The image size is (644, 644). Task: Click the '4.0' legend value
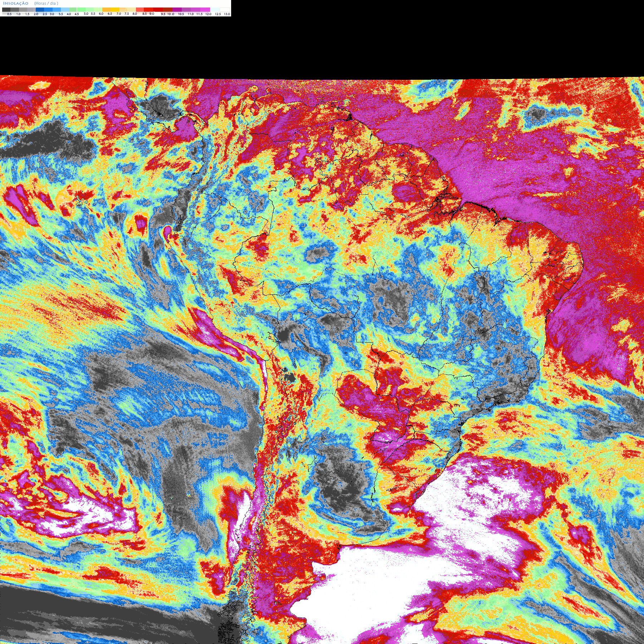[69, 14]
